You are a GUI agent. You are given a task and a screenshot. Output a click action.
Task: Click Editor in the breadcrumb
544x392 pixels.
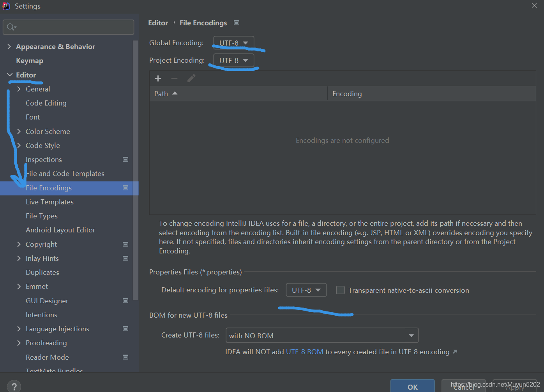tap(158, 23)
